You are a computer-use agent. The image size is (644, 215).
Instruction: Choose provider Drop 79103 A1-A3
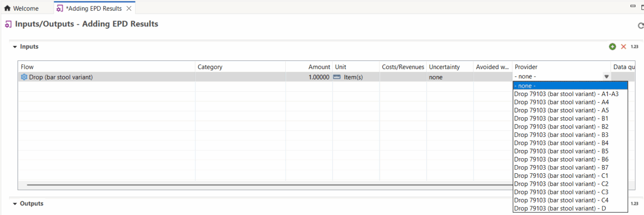click(570, 94)
